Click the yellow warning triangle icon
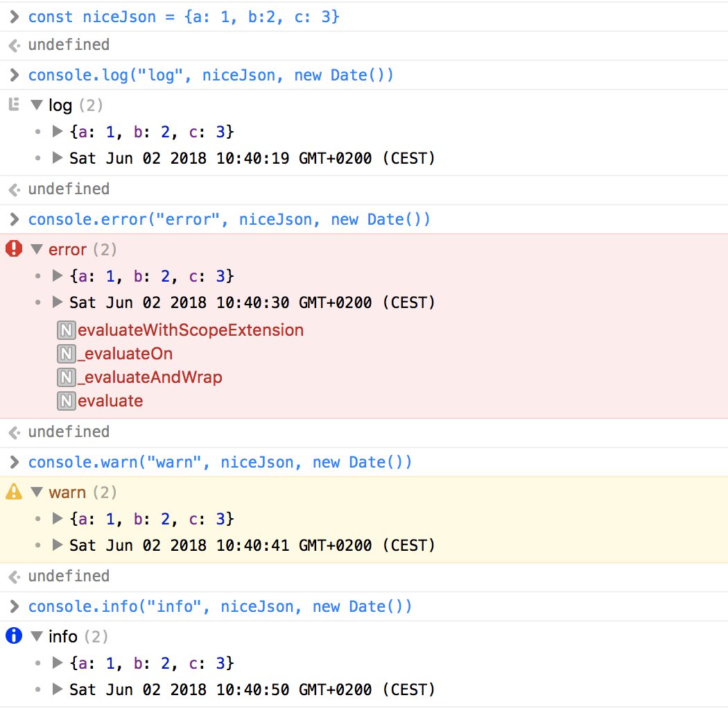This screenshot has width=728, height=709. pos(13,493)
